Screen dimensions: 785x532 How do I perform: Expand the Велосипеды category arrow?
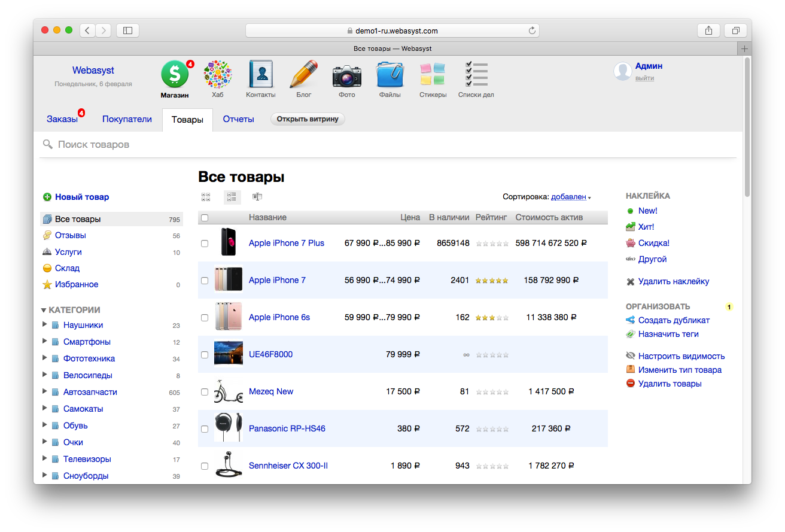pos(44,375)
